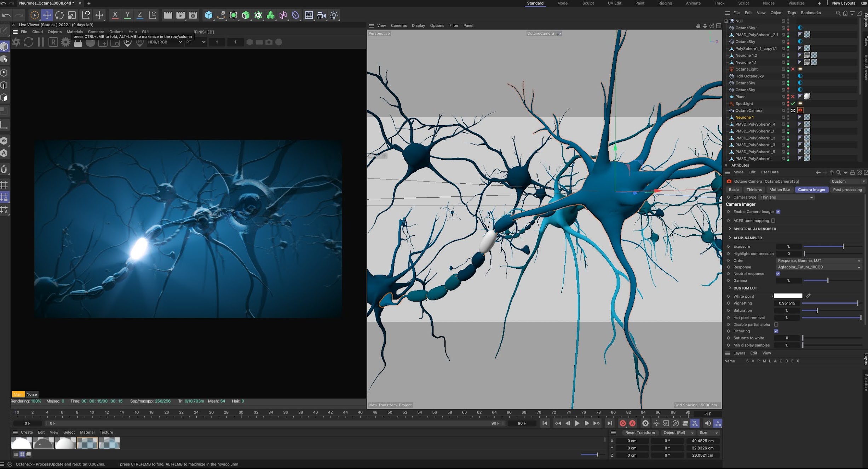Click the White point color swatch
This screenshot has height=469, width=868.
click(x=788, y=296)
